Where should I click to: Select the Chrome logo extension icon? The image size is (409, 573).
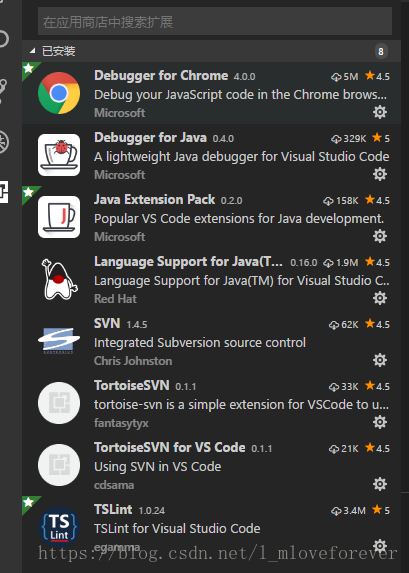[59, 93]
